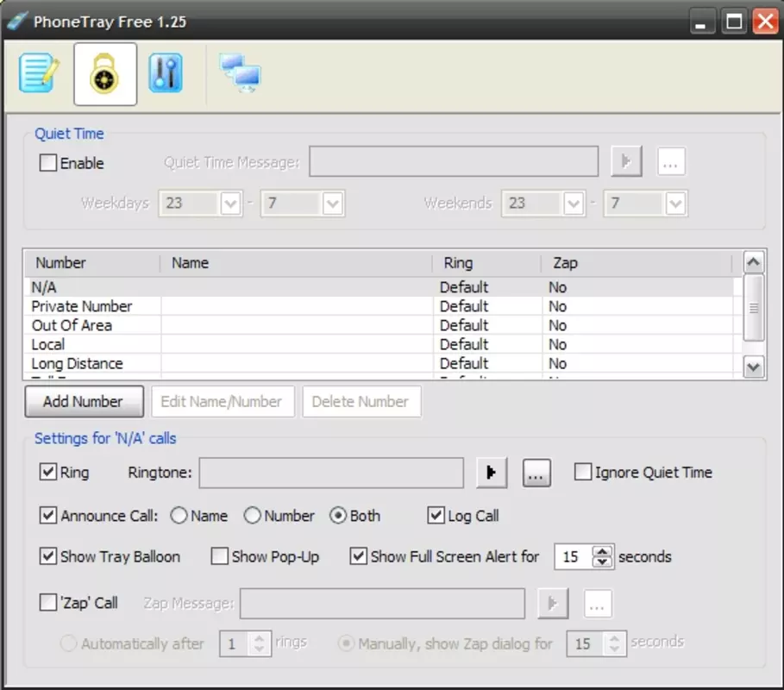This screenshot has height=690, width=784.
Task: Open Weekdays end hour dropdown
Action: point(333,204)
